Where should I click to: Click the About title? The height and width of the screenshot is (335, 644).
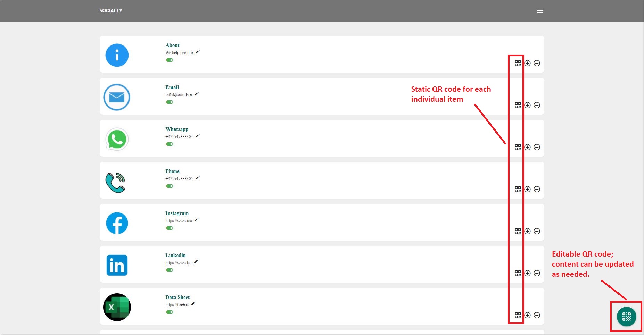point(172,45)
